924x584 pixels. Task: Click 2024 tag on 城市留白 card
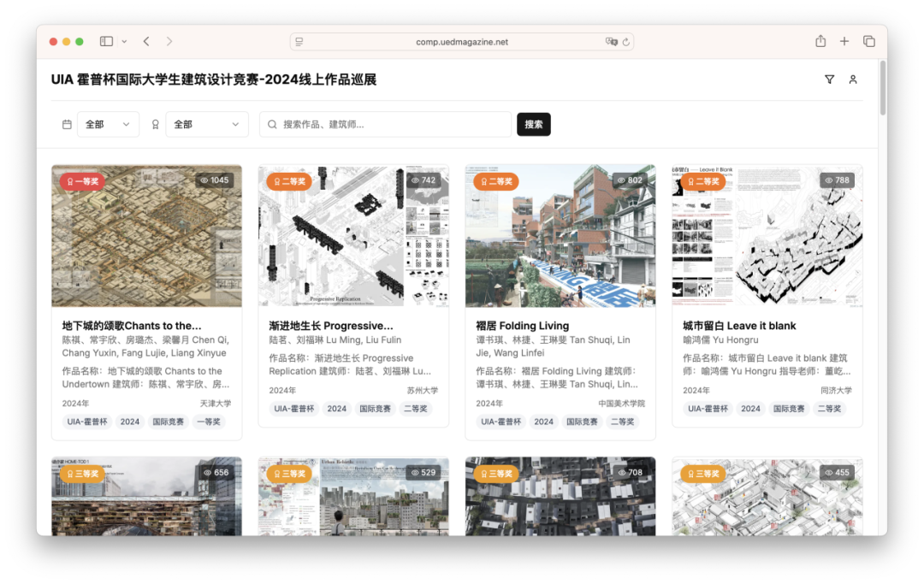pyautogui.click(x=751, y=409)
